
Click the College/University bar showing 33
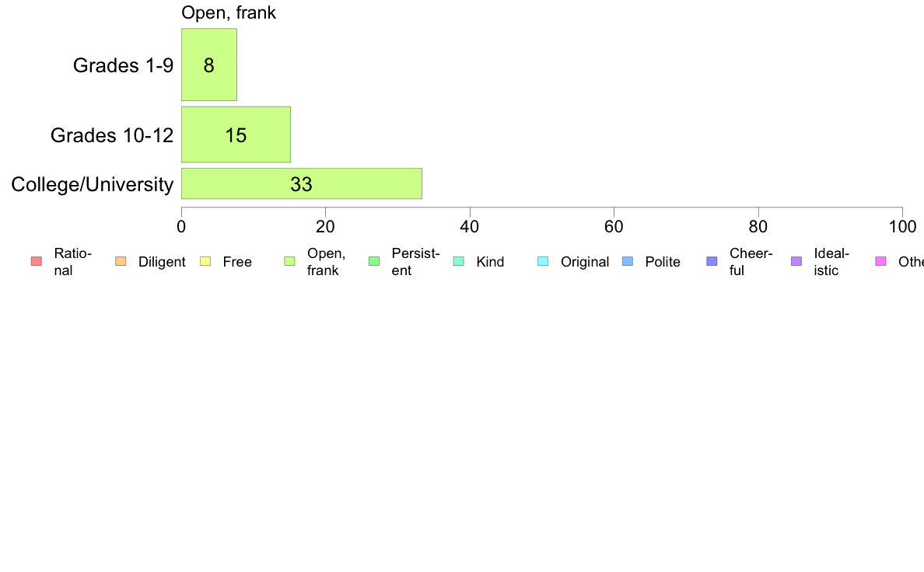point(302,183)
